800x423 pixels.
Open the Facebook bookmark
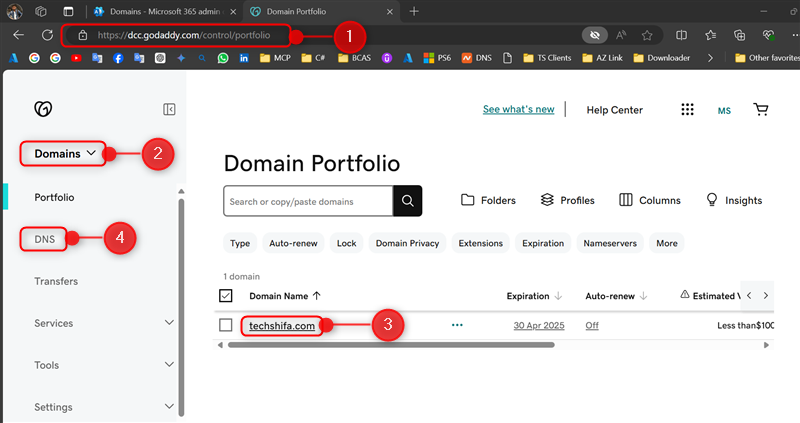pos(118,58)
